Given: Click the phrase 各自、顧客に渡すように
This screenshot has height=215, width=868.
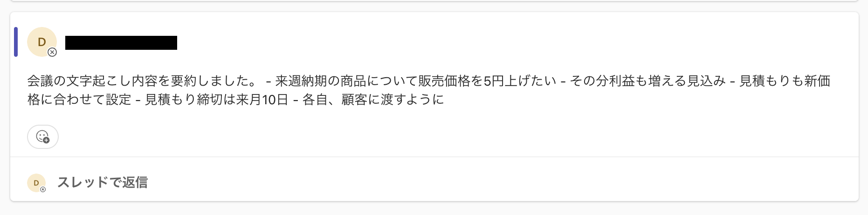Looking at the screenshot, I should (x=373, y=100).
